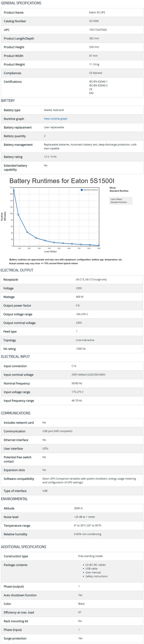
Task: Click the Environmental section heading
Action: coord(14,499)
